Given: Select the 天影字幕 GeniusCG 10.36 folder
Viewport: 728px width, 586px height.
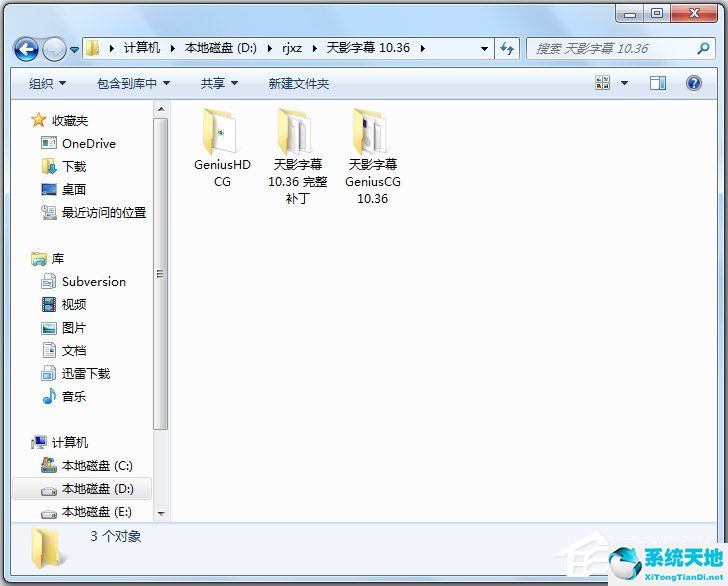Looking at the screenshot, I should 372,156.
